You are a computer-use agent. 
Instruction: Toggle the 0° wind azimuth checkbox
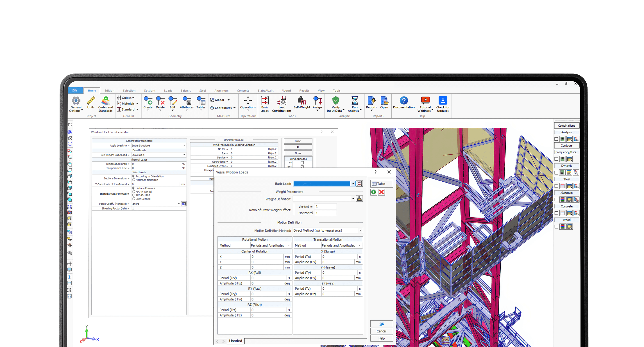click(x=302, y=163)
